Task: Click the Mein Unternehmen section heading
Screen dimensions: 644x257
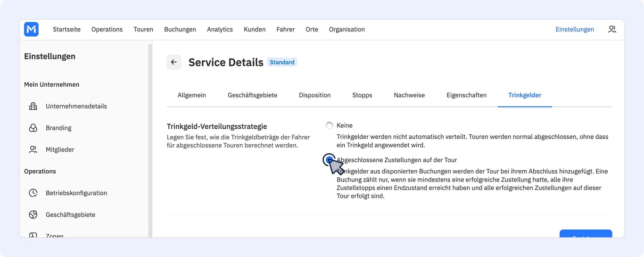Action: (52, 84)
